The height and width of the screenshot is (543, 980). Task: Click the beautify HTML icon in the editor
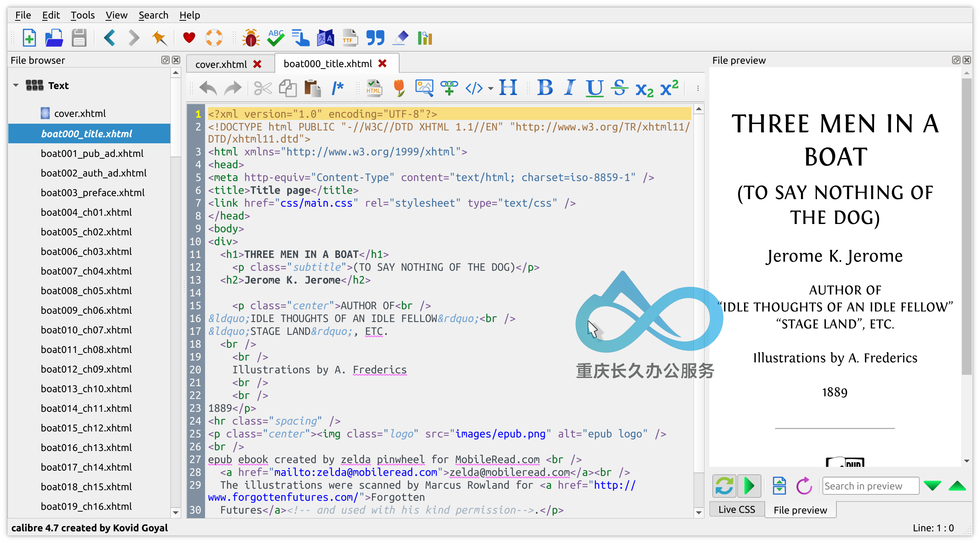[374, 88]
